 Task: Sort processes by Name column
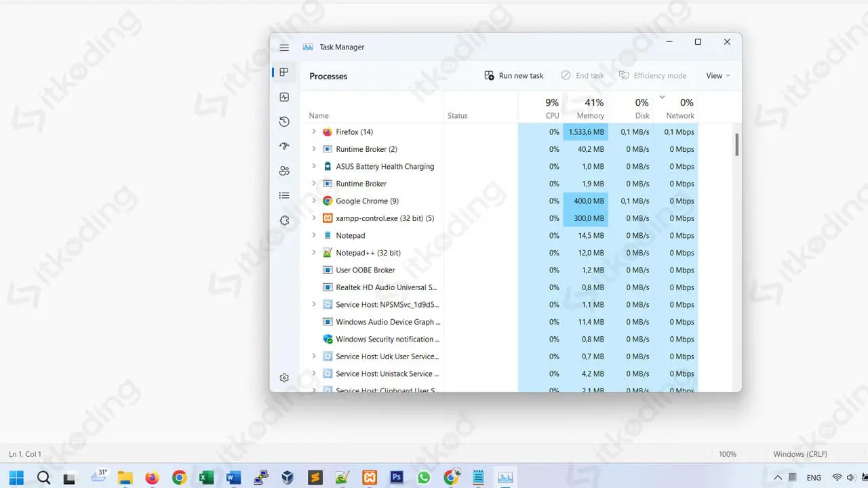tap(319, 116)
